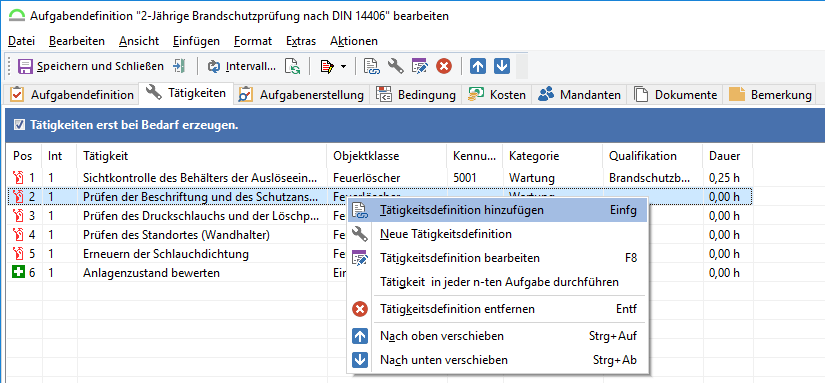Click toolbar icon to add Tätigkeitsdefinition

click(372, 66)
